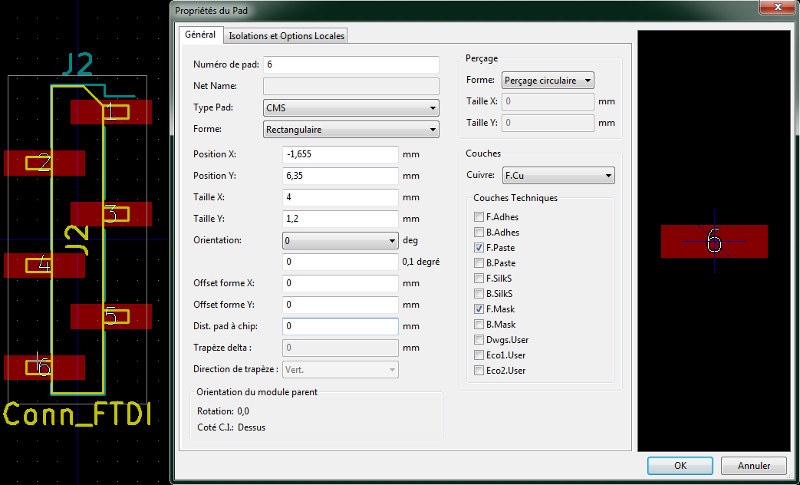Image resolution: width=800 pixels, height=485 pixels.
Task: Confirm pad properties with OK
Action: [680, 466]
